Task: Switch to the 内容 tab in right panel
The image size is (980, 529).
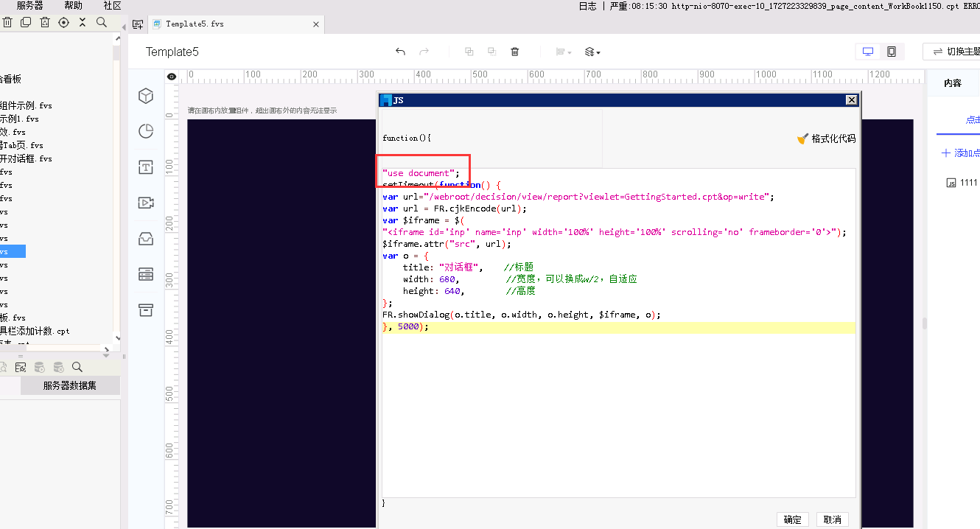Action: click(x=953, y=83)
